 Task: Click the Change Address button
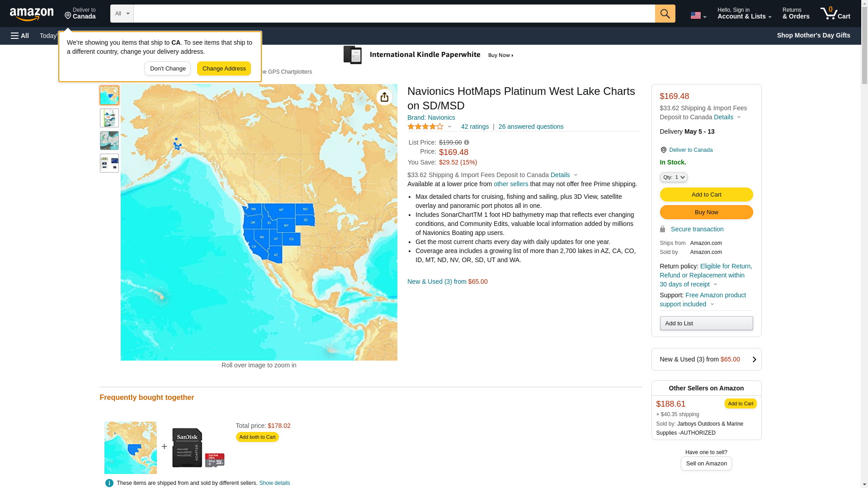click(x=224, y=69)
